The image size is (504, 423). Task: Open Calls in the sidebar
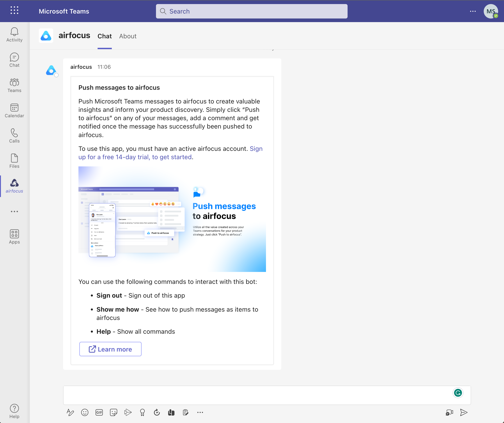(x=14, y=136)
